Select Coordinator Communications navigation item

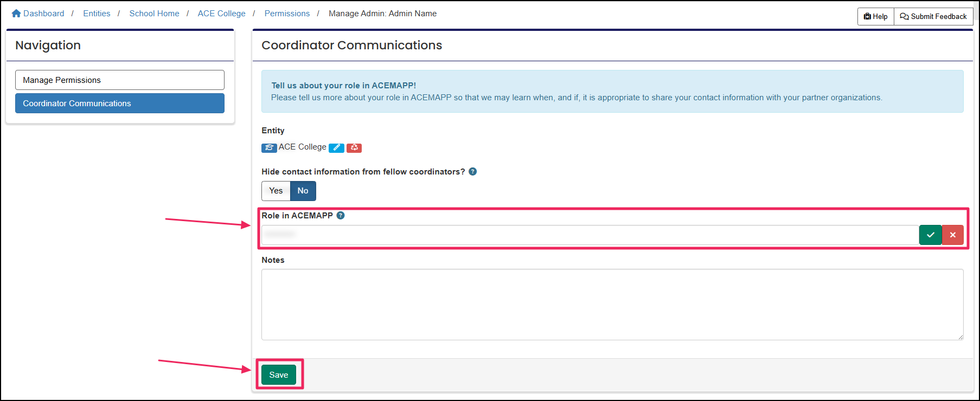click(x=119, y=103)
